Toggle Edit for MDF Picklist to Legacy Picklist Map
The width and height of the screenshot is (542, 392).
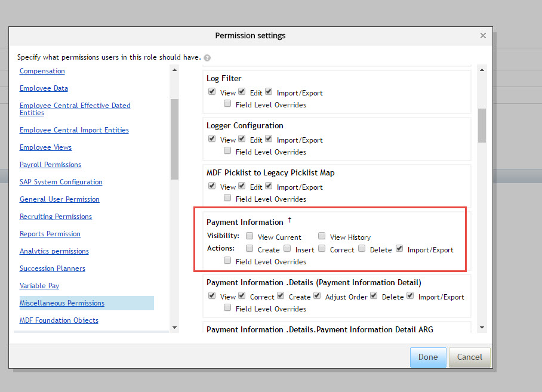tap(242, 186)
